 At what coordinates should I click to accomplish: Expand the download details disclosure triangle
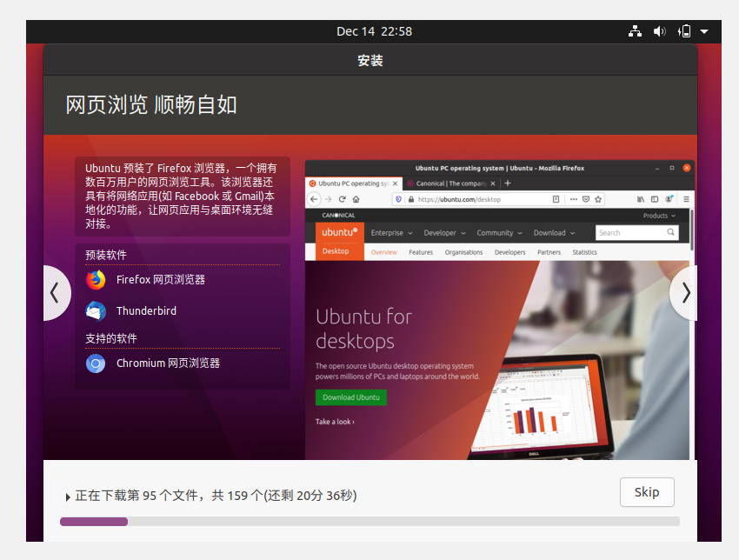[68, 497]
